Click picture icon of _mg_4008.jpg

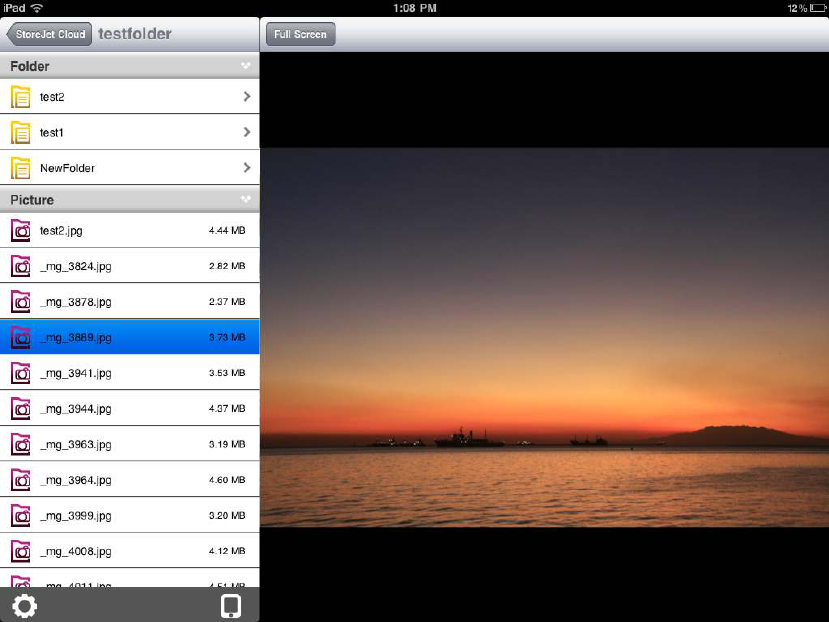pyautogui.click(x=21, y=551)
